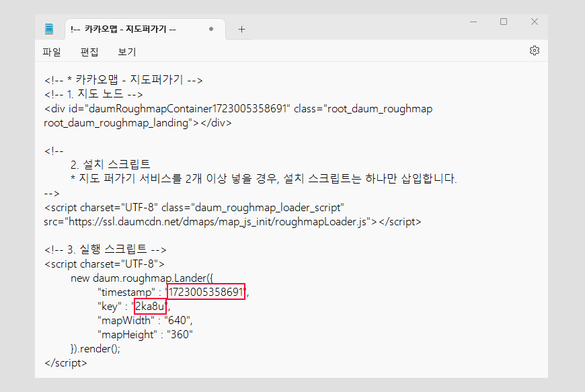Open the 편집 menu

point(89,52)
